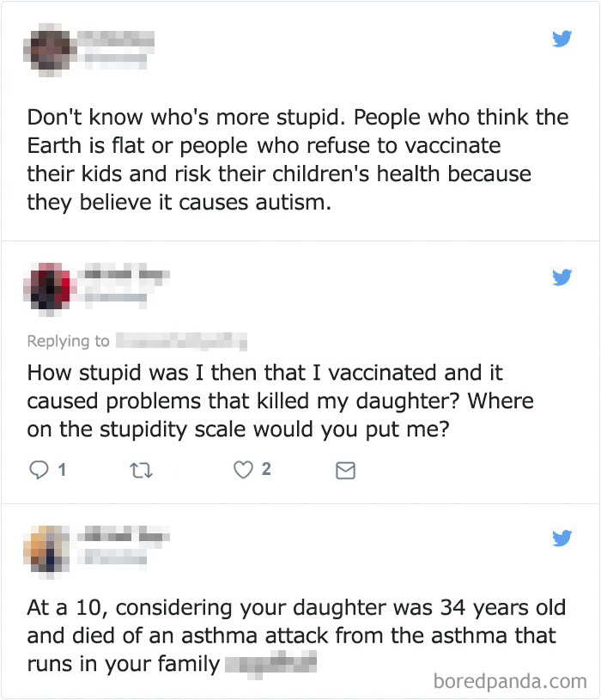
Task: Click the Twitter bird icon on the first tweet
Action: tap(562, 39)
